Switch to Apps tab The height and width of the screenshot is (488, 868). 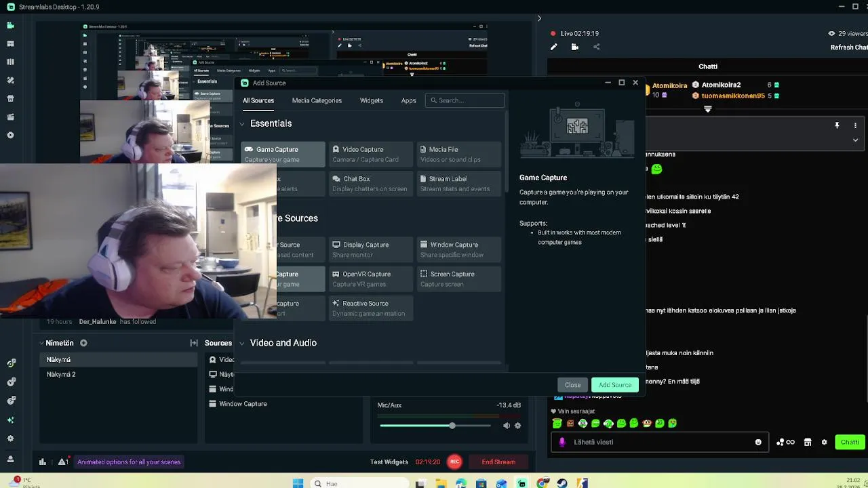click(408, 100)
